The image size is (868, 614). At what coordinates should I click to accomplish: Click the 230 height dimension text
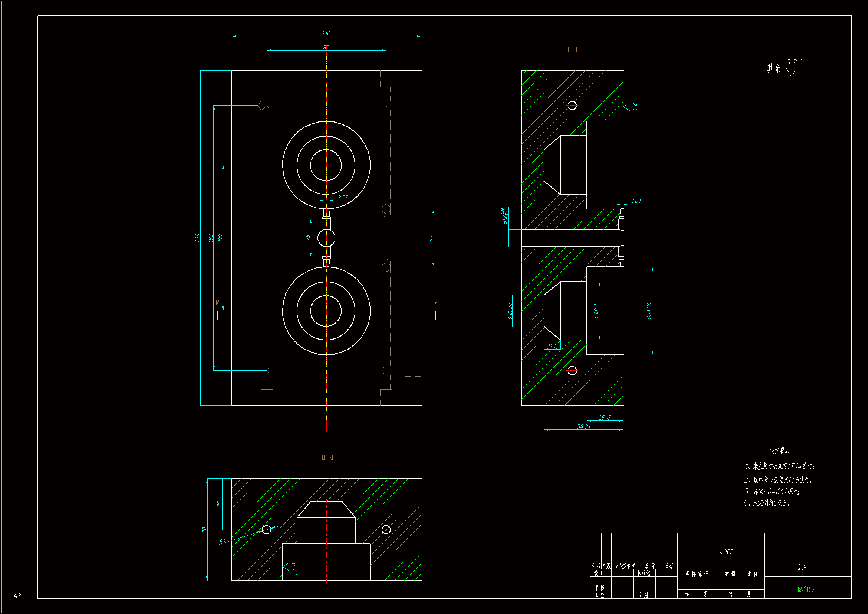[197, 238]
